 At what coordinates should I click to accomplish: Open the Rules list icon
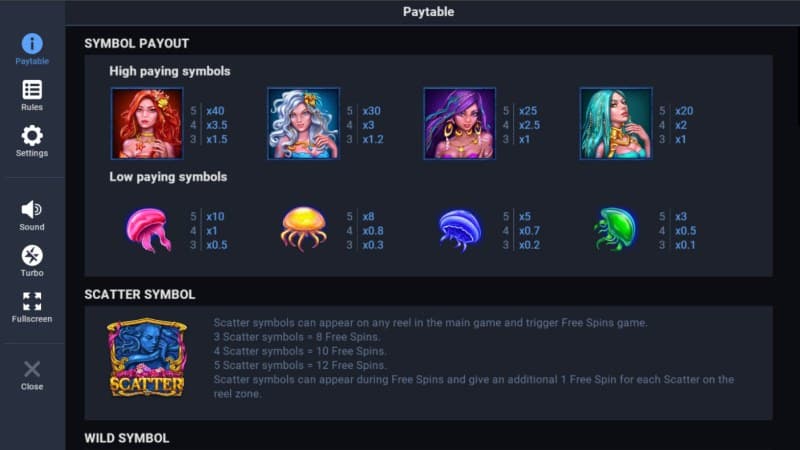[32, 90]
